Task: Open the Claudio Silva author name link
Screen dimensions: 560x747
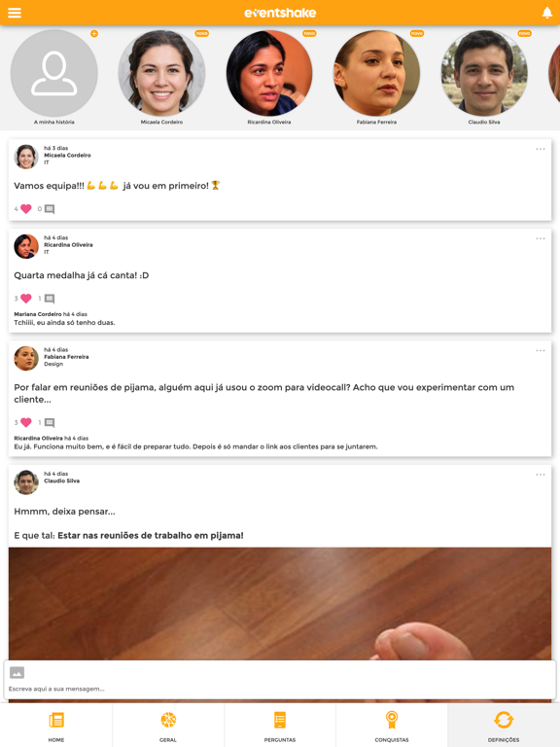Action: pyautogui.click(x=62, y=480)
